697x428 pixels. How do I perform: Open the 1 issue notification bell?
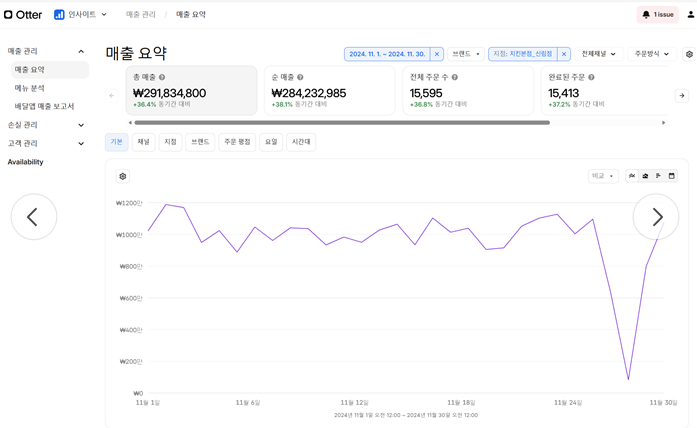tap(657, 15)
